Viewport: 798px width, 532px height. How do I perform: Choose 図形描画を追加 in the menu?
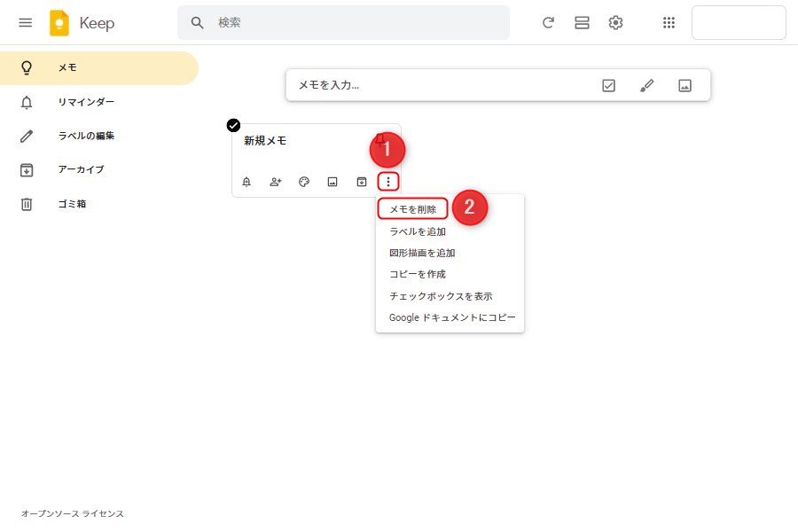[422, 253]
